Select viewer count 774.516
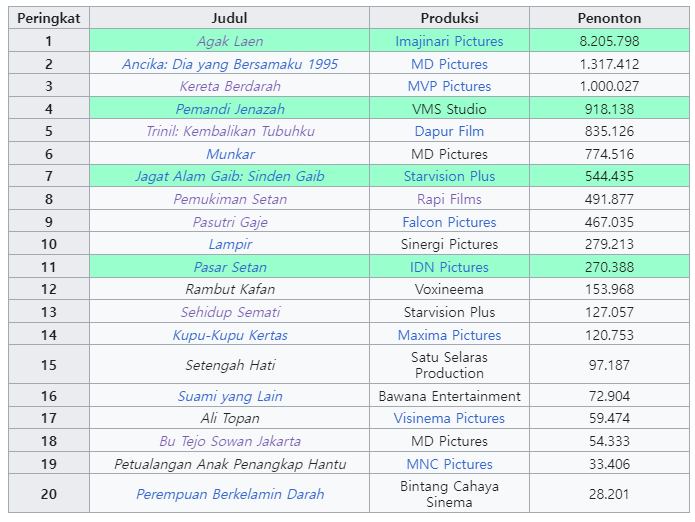695x522 pixels. [x=609, y=154]
